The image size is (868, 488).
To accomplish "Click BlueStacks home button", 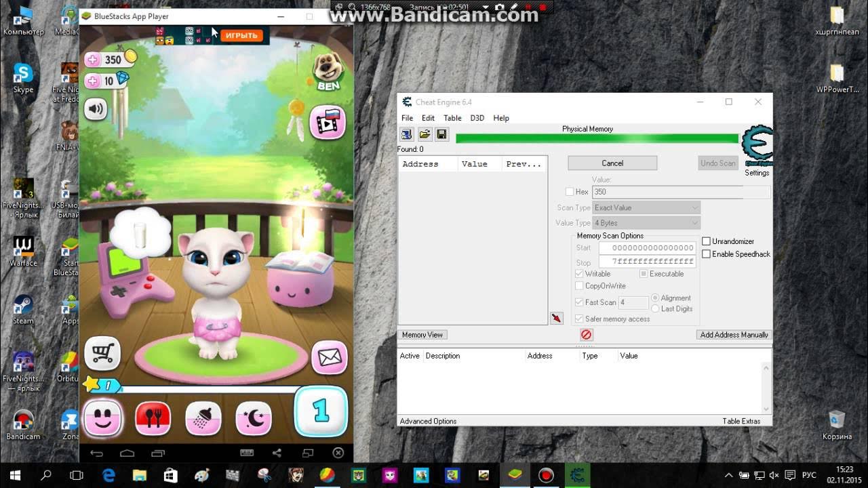I will [x=127, y=453].
